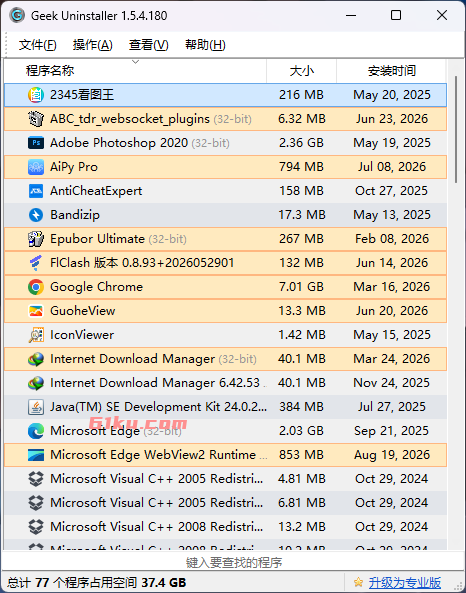The height and width of the screenshot is (593, 466).
Task: Open the 操作(A) menu
Action: pos(93,45)
